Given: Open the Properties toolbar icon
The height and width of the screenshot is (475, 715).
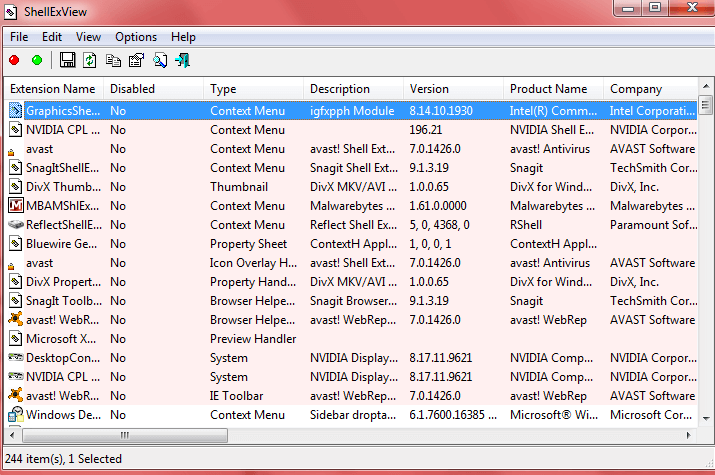Looking at the screenshot, I should [x=136, y=60].
